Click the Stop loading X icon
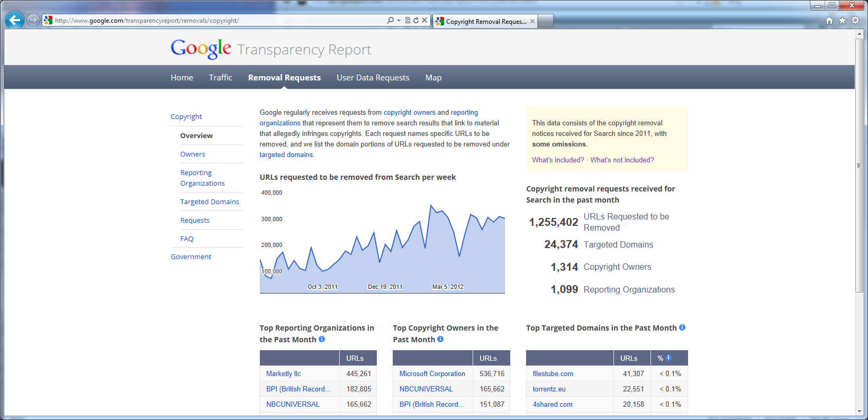868x420 pixels. 424,21
